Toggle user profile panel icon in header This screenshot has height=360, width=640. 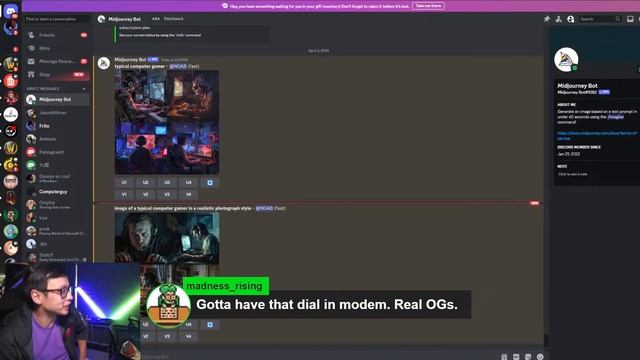pyautogui.click(x=571, y=19)
